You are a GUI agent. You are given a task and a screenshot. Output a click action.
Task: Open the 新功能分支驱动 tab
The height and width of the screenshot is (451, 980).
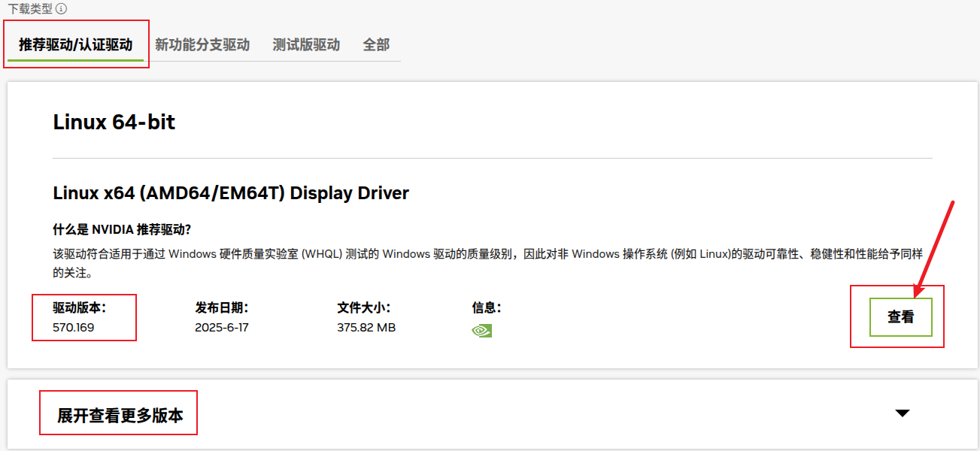[203, 45]
